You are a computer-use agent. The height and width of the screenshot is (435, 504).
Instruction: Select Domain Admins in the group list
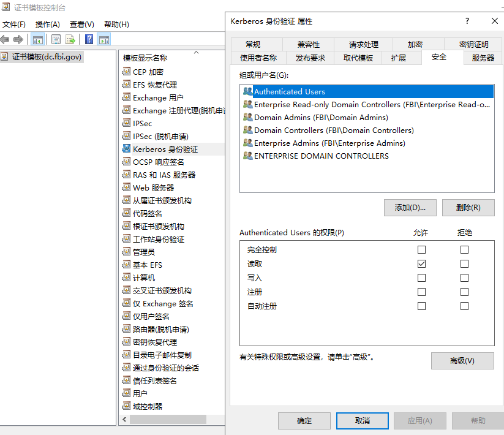click(321, 117)
